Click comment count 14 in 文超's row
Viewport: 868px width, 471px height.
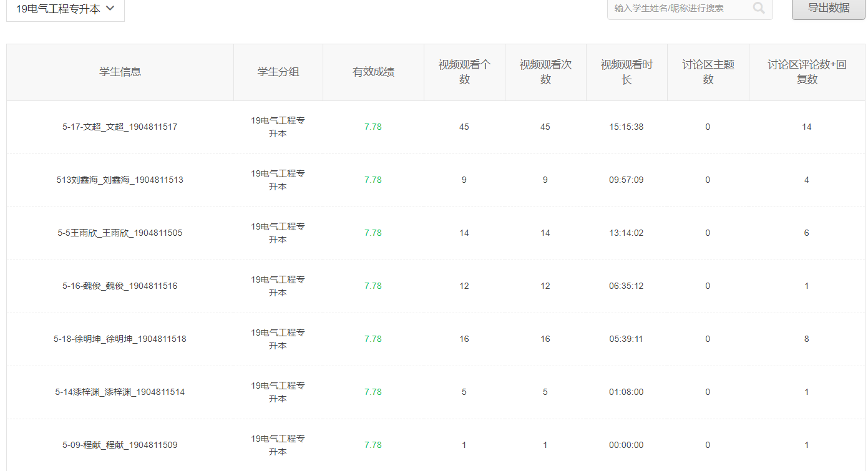click(x=807, y=127)
